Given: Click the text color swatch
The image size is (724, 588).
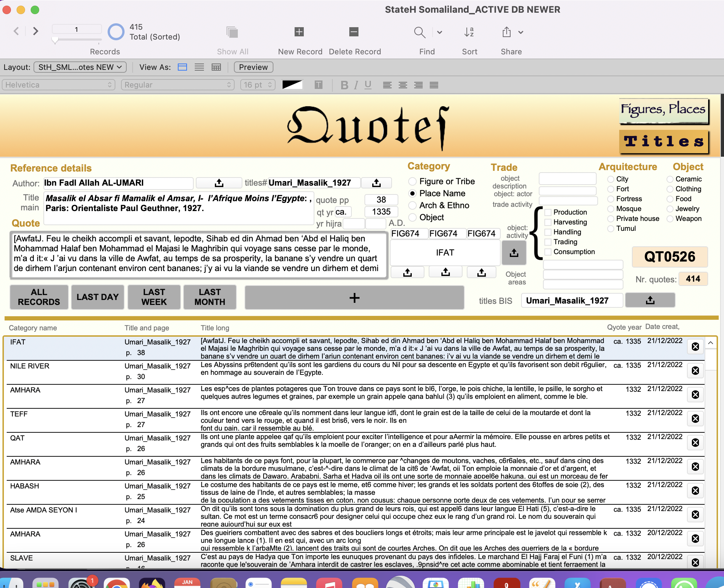Looking at the screenshot, I should tap(292, 85).
